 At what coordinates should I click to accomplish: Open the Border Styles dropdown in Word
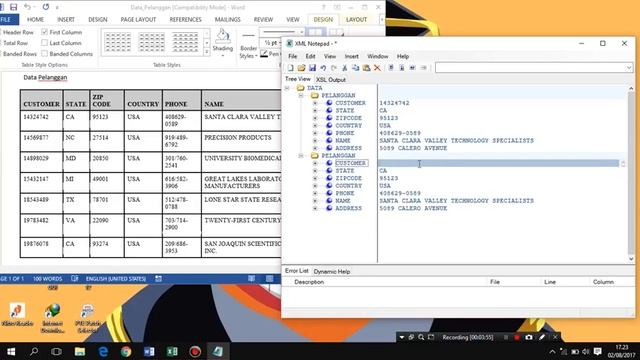(249, 47)
